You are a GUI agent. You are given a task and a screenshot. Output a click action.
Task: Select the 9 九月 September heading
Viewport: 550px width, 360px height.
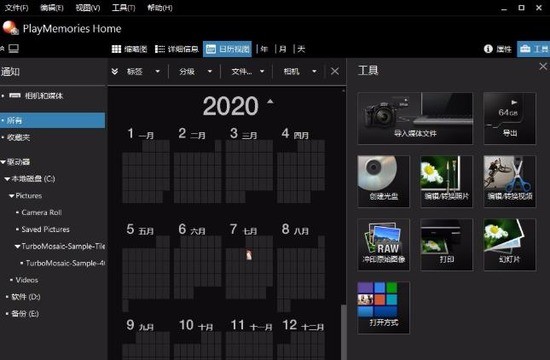(x=140, y=325)
